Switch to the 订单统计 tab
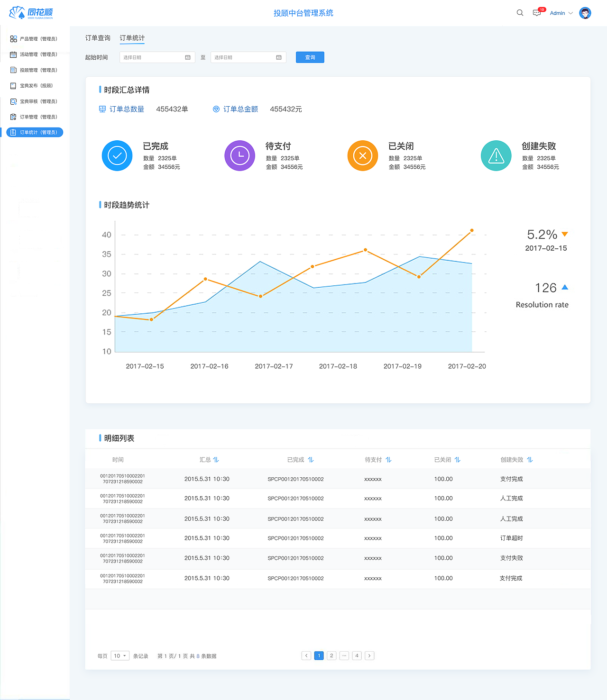Viewport: 607px width, 700px height. (x=132, y=38)
